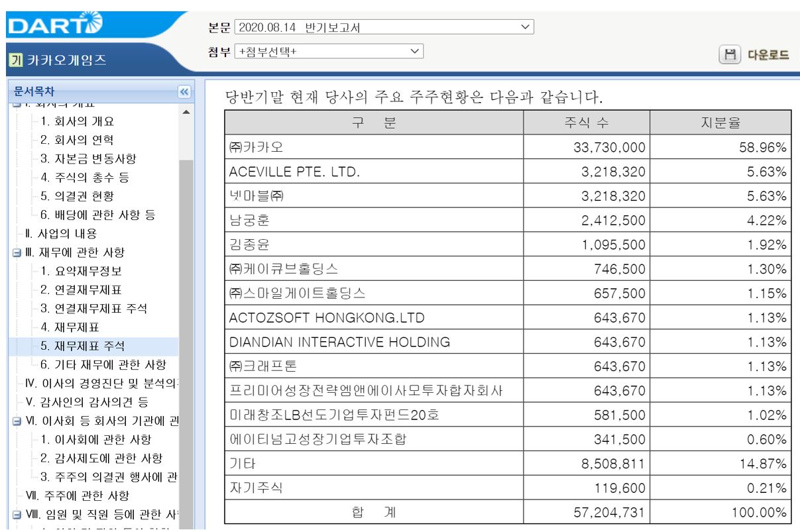Open 3. 자본금 변동사항

[88, 159]
